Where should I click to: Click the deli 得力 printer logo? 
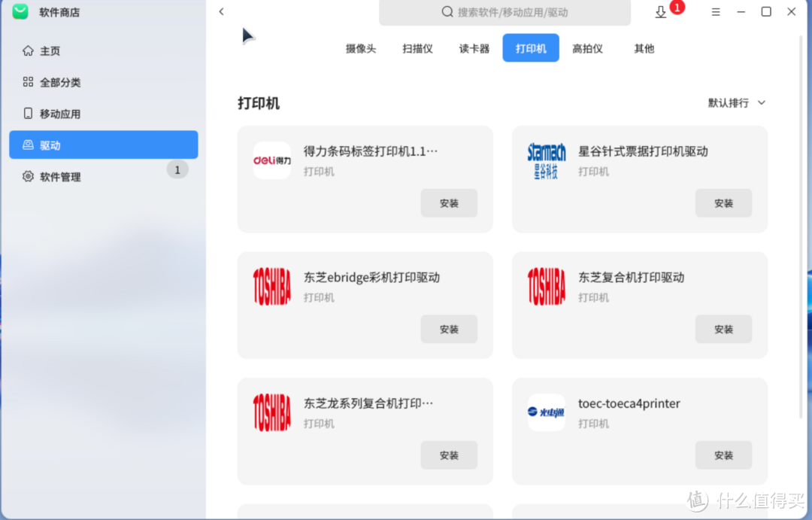click(x=272, y=160)
